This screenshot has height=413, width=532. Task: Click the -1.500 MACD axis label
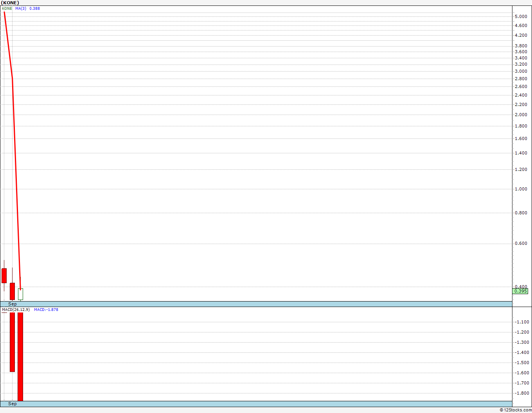pos(522,363)
